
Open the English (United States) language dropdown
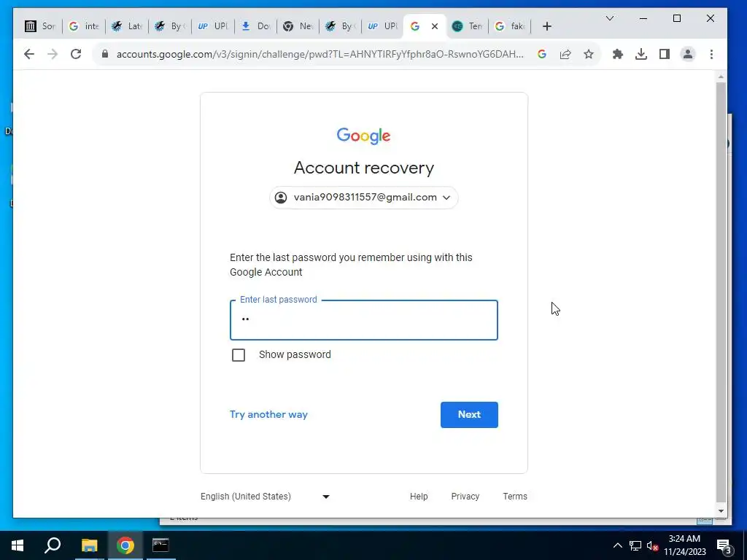[x=266, y=496]
